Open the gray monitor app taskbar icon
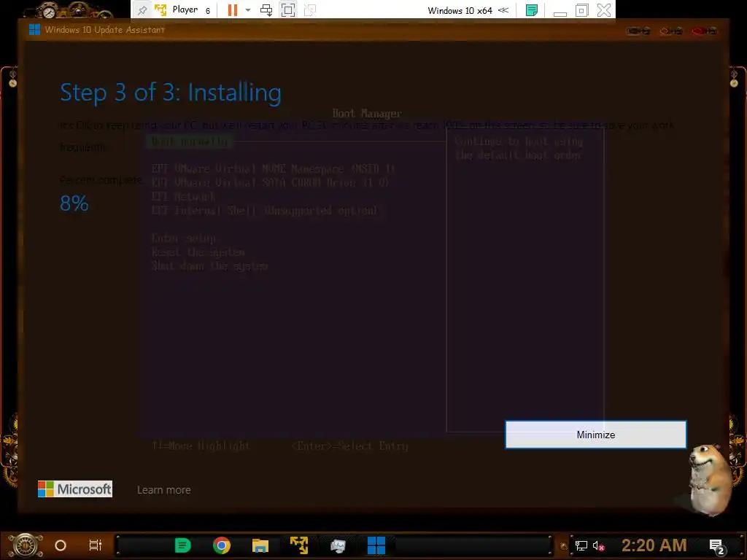This screenshot has width=747, height=560. point(338,545)
